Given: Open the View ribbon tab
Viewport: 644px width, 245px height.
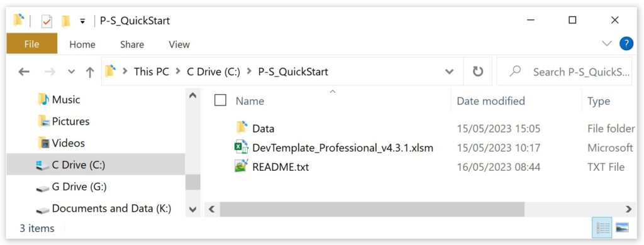Looking at the screenshot, I should (179, 45).
